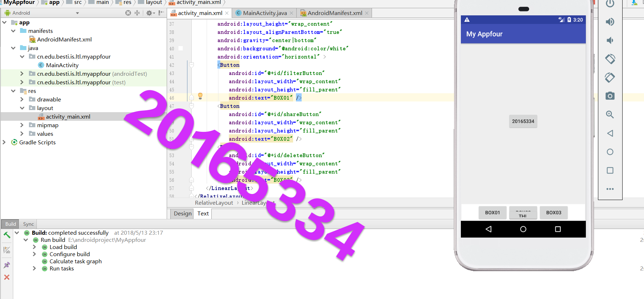Screen dimensions: 644x299
Task: Click the src breadcrumb in navigation bar
Action: pyautogui.click(x=74, y=3)
